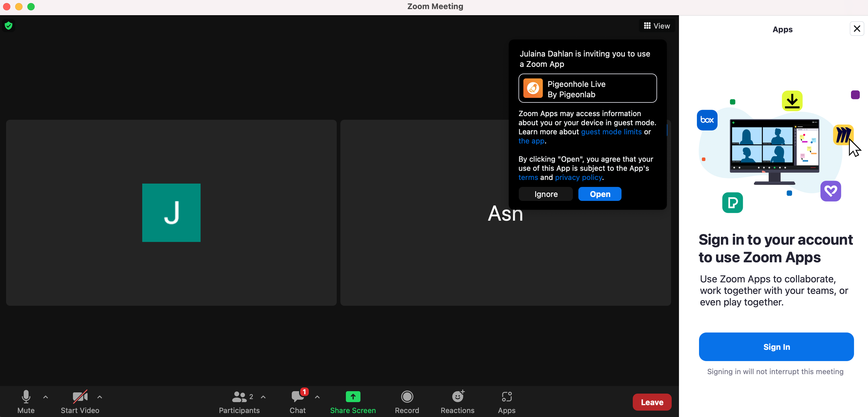Start the video camera
Screen dimensions: 868x417
coord(80,402)
